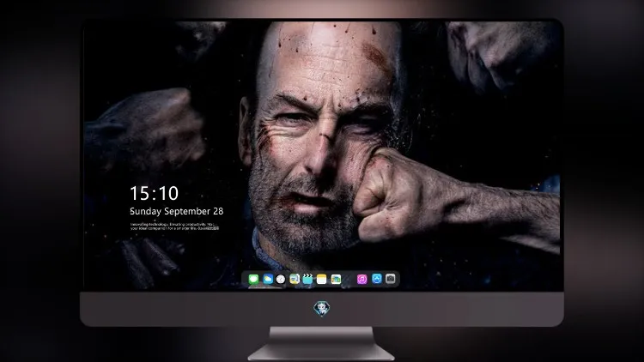Open the blue App Store icon

[x=377, y=279]
